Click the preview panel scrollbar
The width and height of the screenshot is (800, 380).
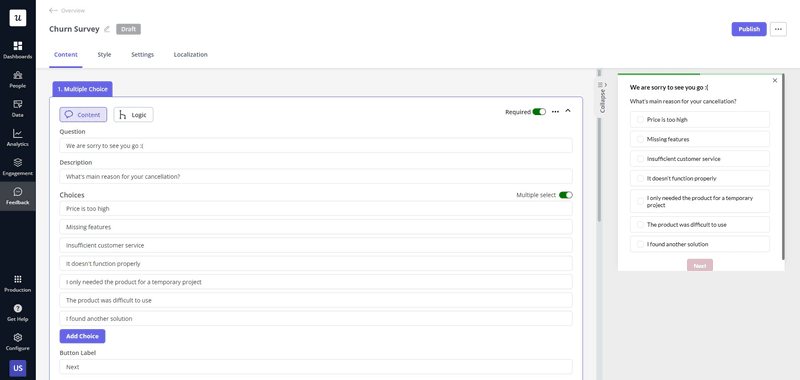(784, 167)
